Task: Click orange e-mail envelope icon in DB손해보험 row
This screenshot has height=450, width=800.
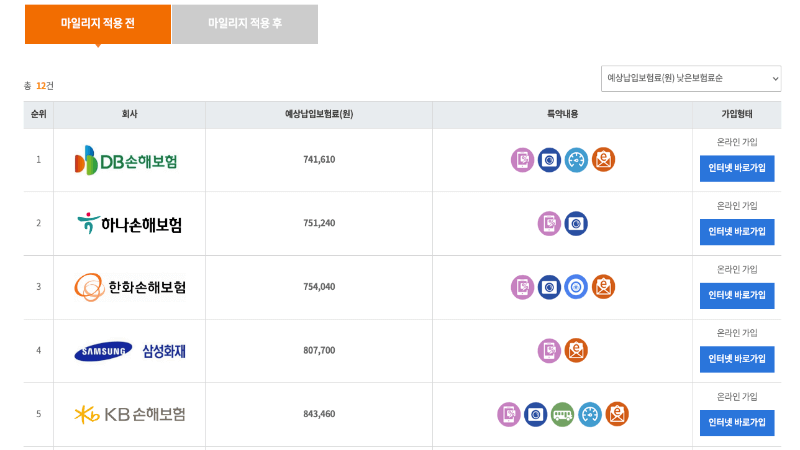Action: click(604, 160)
